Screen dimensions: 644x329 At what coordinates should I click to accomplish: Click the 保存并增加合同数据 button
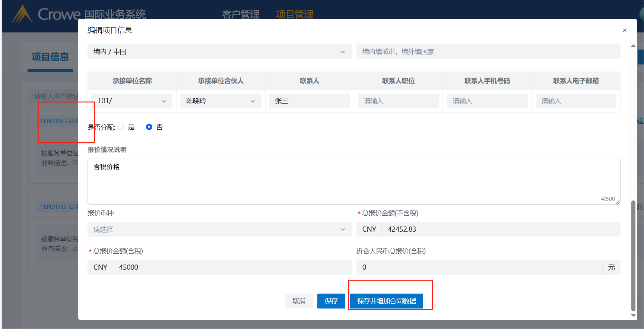(x=387, y=301)
